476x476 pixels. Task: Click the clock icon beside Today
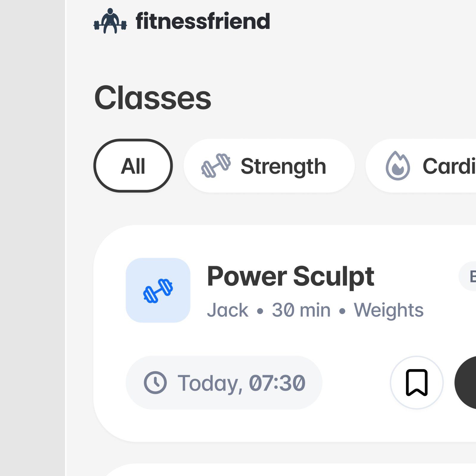point(155,383)
